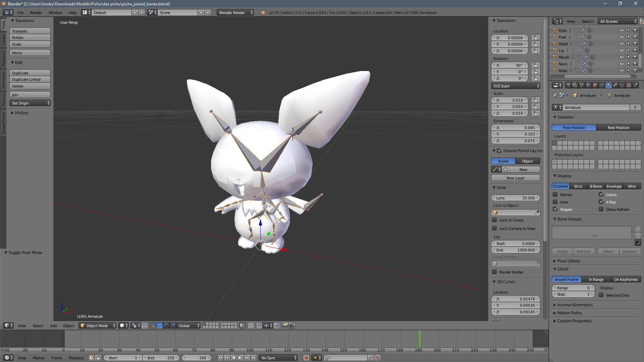Open the Object Mode dropdown

tap(98, 325)
